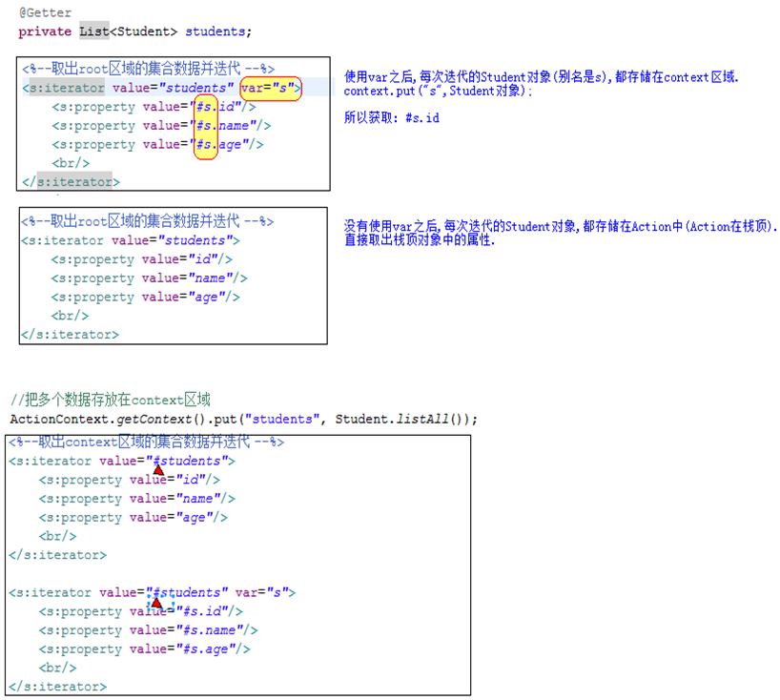Select the red arrow with blue selection handles
This screenshot has width=780, height=700.
tap(156, 602)
